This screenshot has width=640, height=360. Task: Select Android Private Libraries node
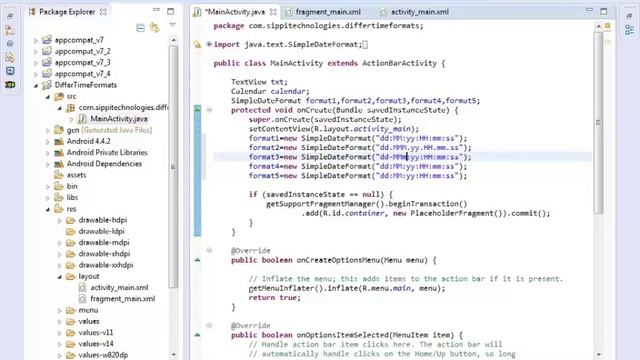pos(107,152)
